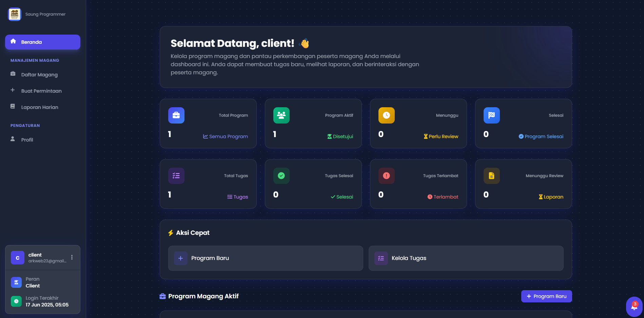
Task: Select the briefcase icon on Total Program card
Action: point(176,115)
